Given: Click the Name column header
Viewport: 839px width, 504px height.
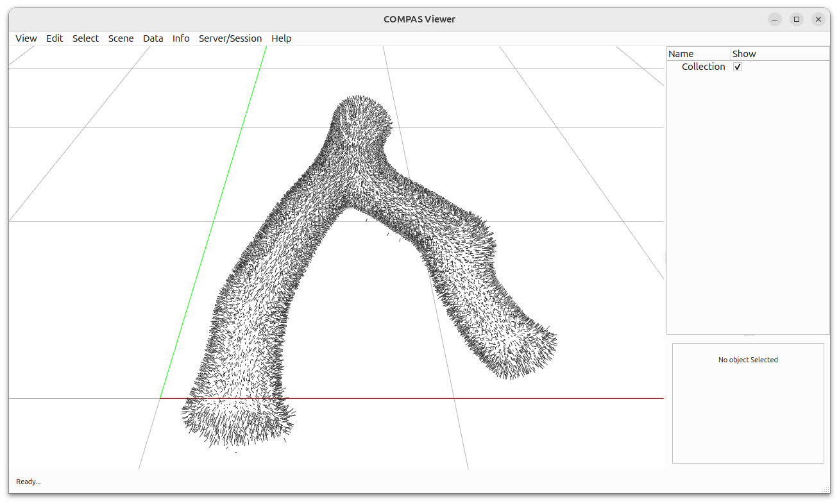Looking at the screenshot, I should pyautogui.click(x=681, y=53).
